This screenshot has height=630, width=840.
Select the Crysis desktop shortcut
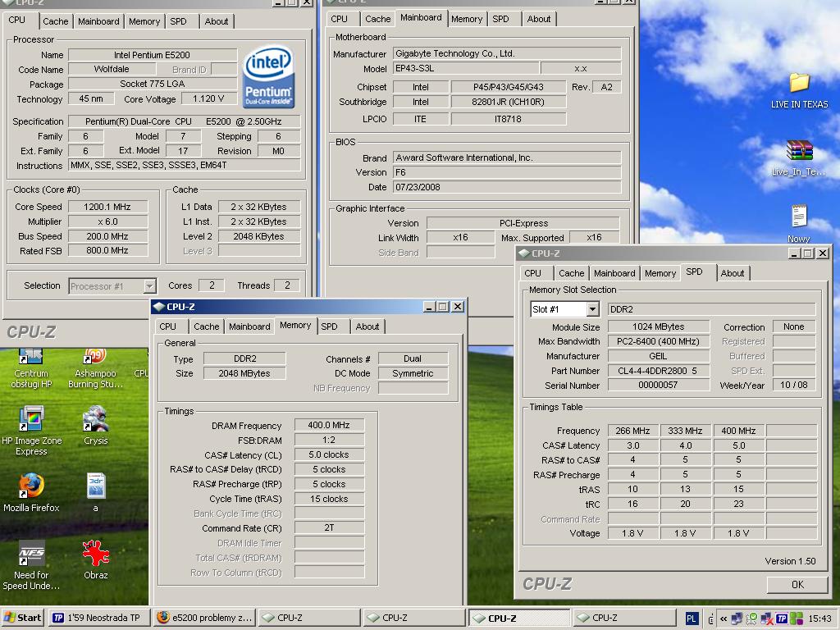(x=96, y=419)
